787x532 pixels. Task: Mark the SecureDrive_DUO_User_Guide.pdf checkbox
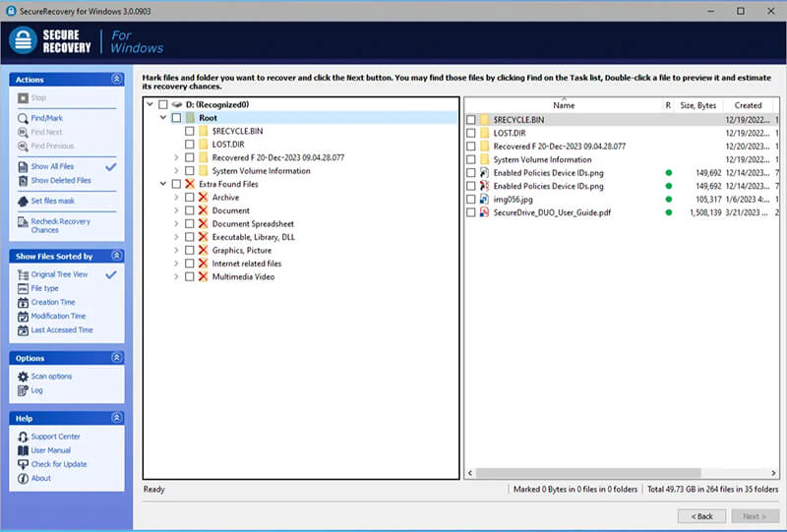(x=471, y=212)
